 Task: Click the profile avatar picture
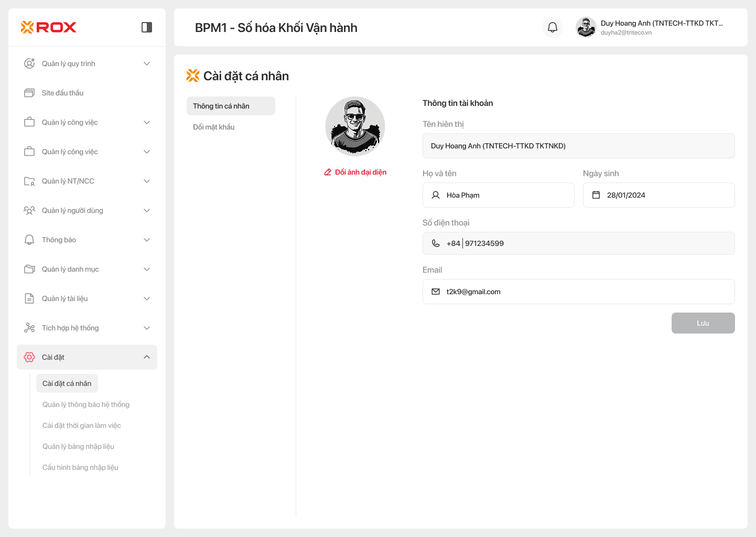(x=355, y=126)
